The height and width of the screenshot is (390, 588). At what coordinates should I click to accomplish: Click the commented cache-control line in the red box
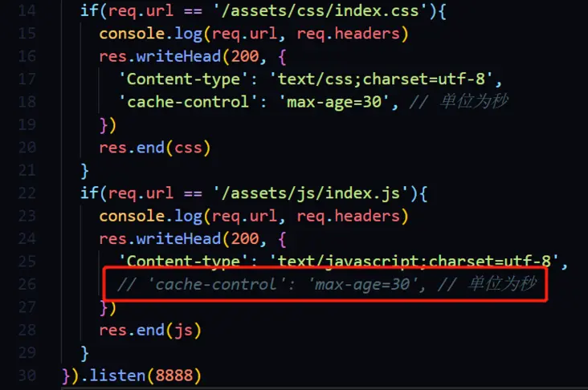click(x=326, y=284)
